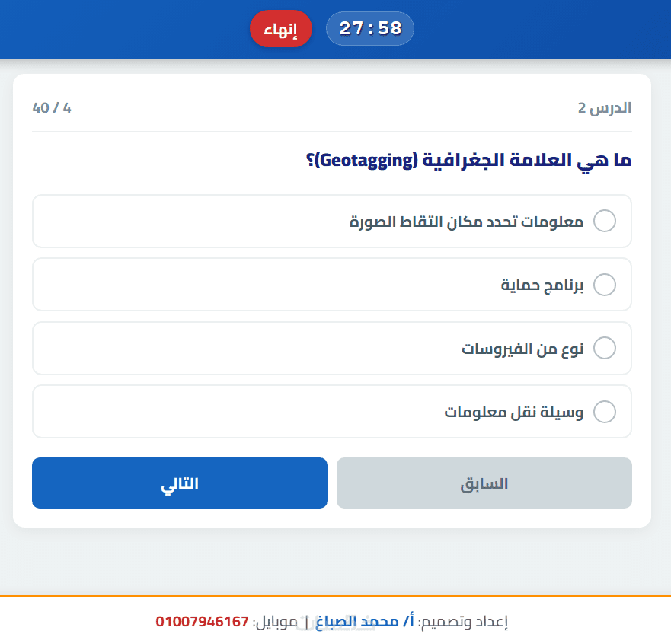Click the نوع من الفيروسات answer label
Screen dimensions: 671x644
(522, 349)
